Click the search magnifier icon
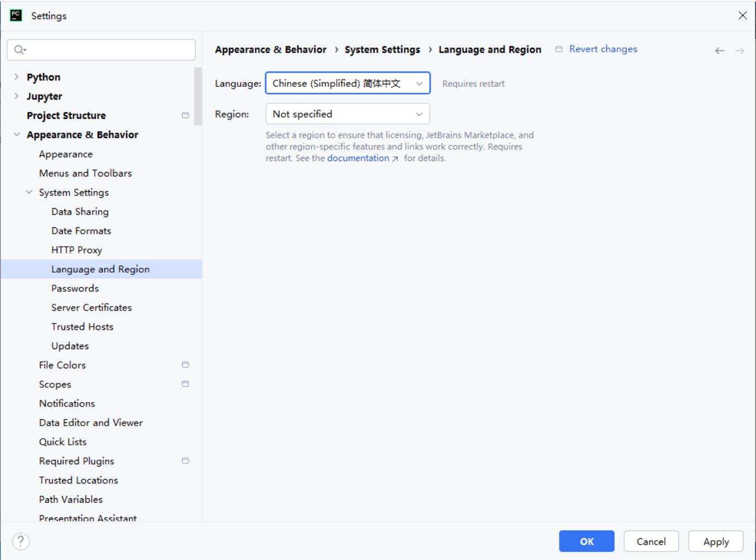 20,50
